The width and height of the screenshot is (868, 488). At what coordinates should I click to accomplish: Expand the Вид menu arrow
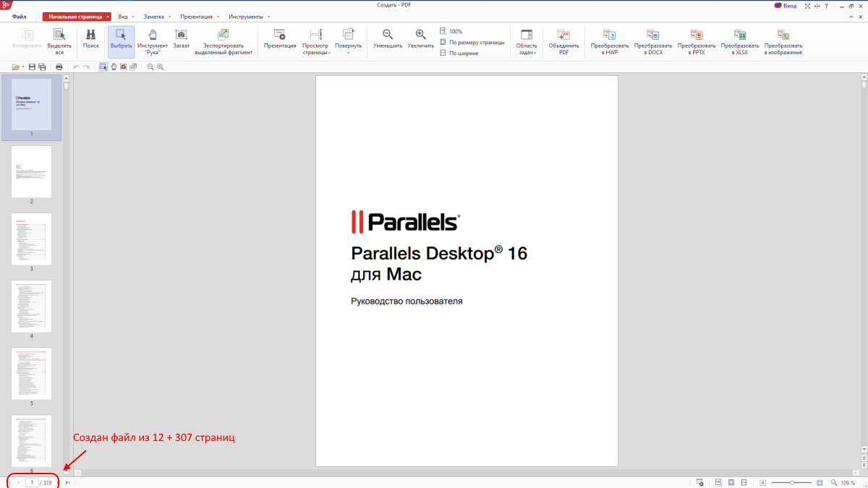pyautogui.click(x=132, y=16)
